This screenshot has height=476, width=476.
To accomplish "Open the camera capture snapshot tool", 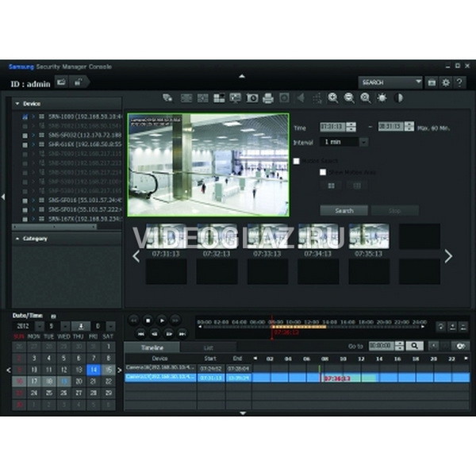I will (252, 98).
